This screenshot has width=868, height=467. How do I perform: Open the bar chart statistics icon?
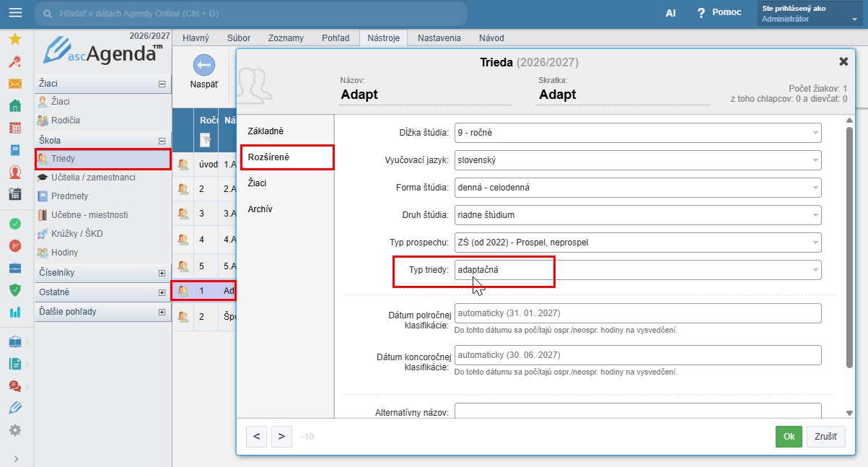point(14,313)
